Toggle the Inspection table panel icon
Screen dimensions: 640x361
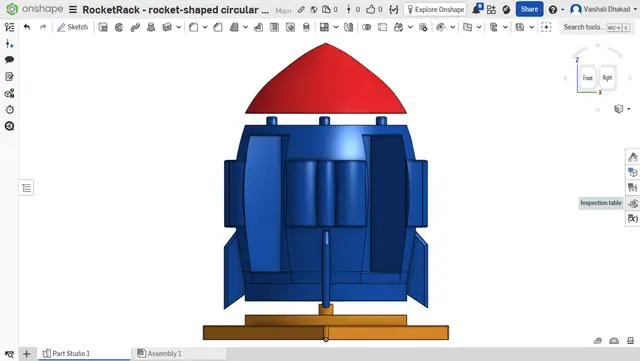coord(633,203)
